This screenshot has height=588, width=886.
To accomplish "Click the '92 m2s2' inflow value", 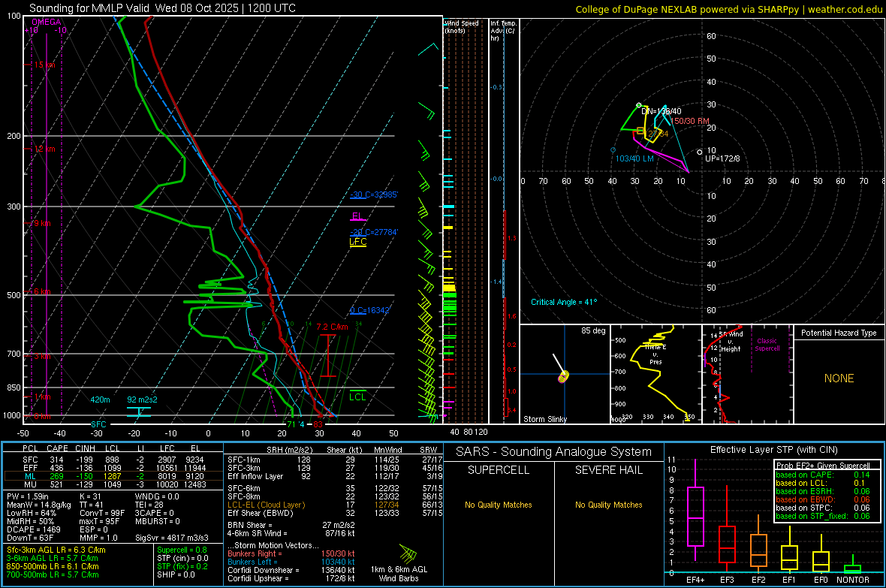I will tap(142, 400).
